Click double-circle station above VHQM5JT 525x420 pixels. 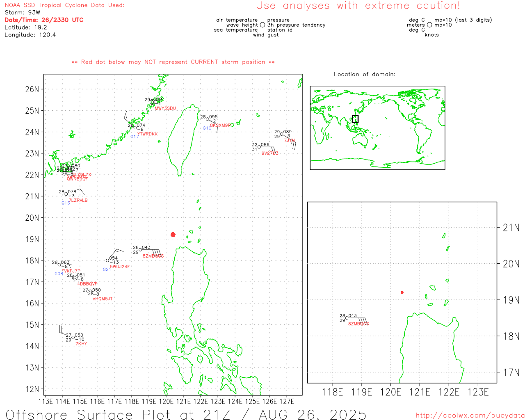tap(90, 292)
